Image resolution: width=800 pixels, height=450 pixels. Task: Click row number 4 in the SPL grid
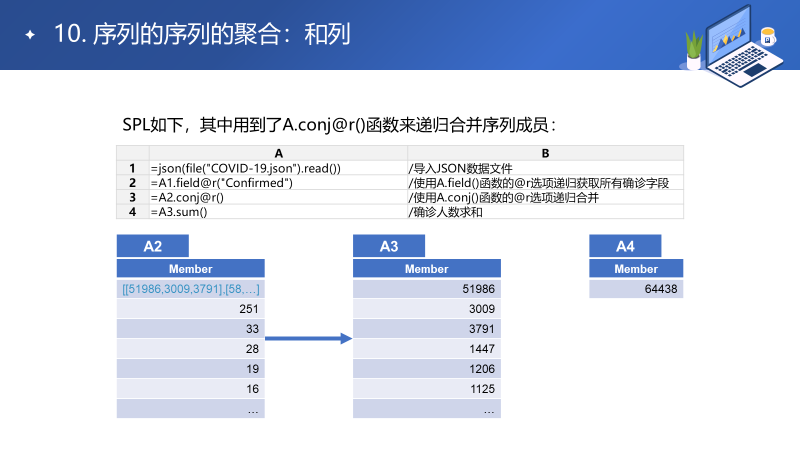133,212
